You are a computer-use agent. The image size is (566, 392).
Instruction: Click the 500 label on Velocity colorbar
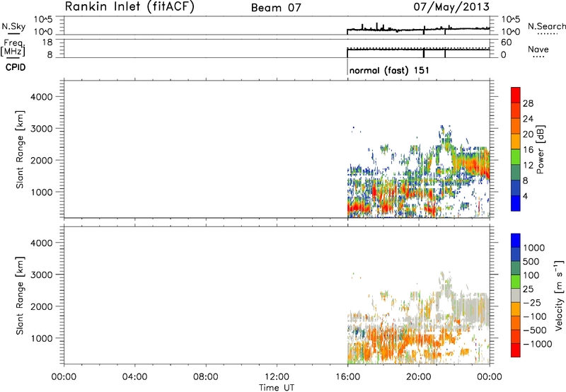click(531, 261)
